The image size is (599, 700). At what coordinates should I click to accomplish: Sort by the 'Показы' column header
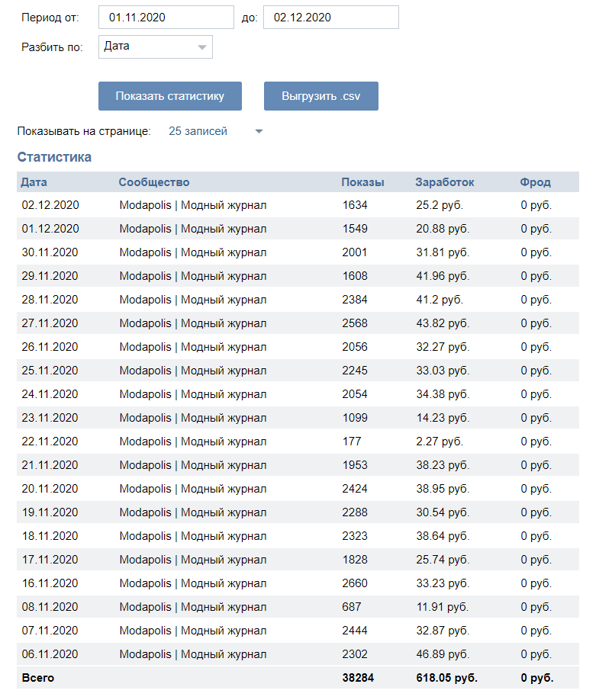[362, 182]
